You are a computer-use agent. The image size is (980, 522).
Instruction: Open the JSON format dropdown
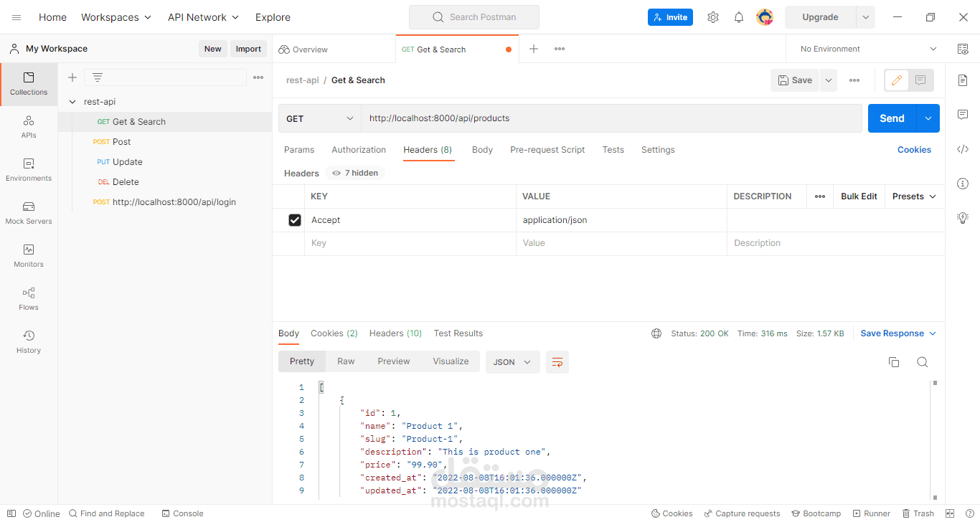pyautogui.click(x=513, y=362)
